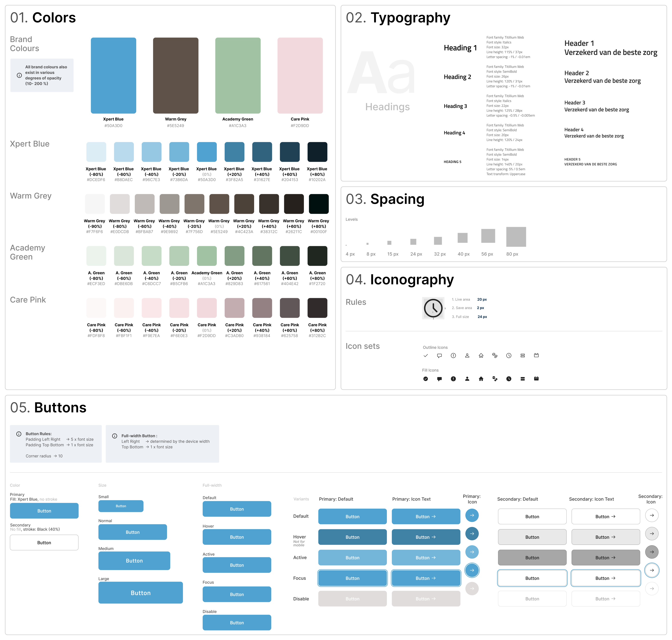Select the Care Pink (+80%) swatch

(x=317, y=308)
